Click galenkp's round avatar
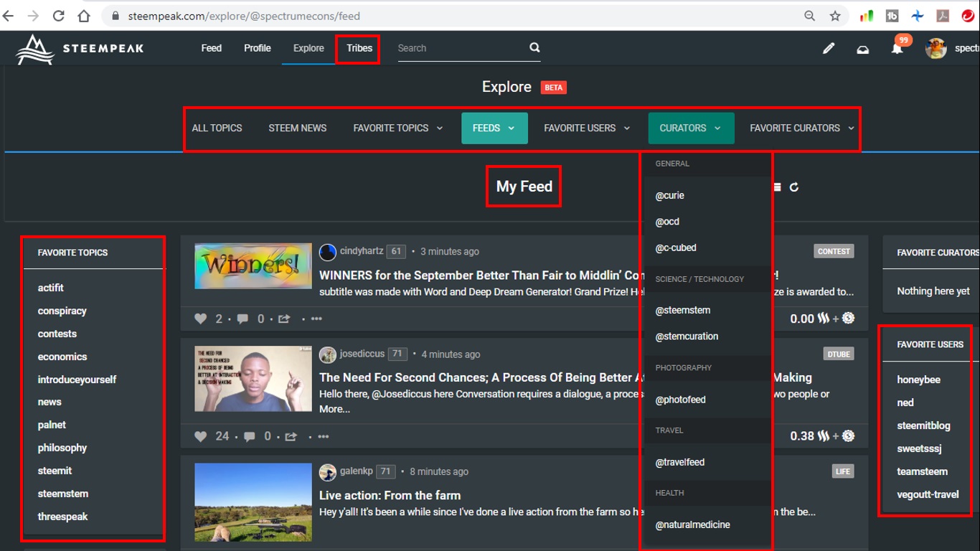980x551 pixels. tap(328, 472)
